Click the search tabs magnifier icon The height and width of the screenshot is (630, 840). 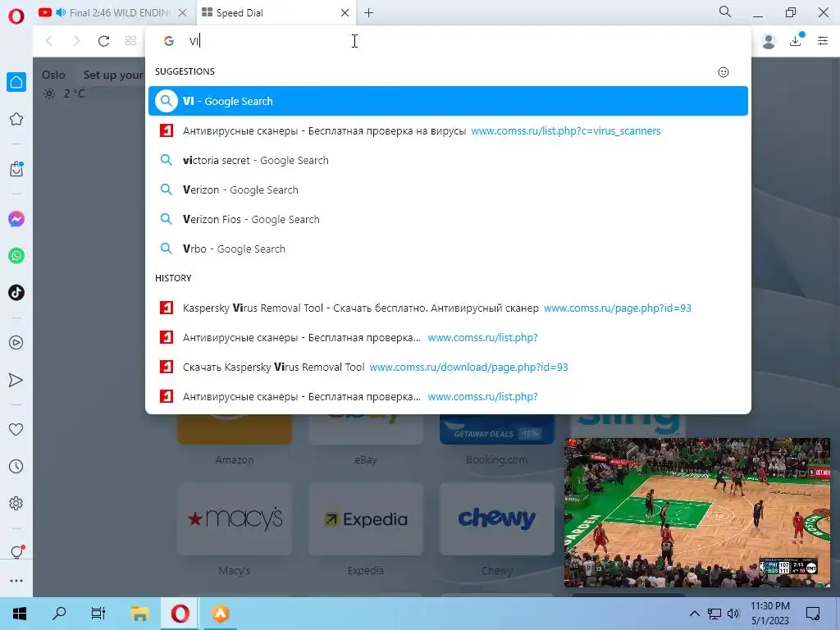(x=725, y=11)
